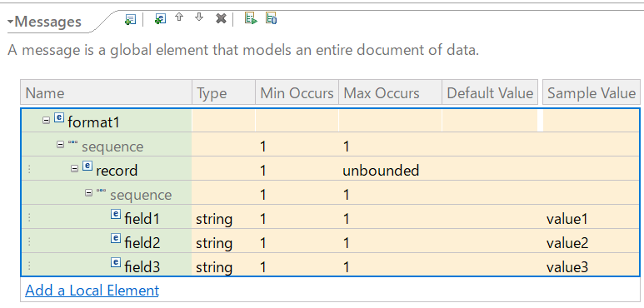Select the format1 row name

click(93, 122)
